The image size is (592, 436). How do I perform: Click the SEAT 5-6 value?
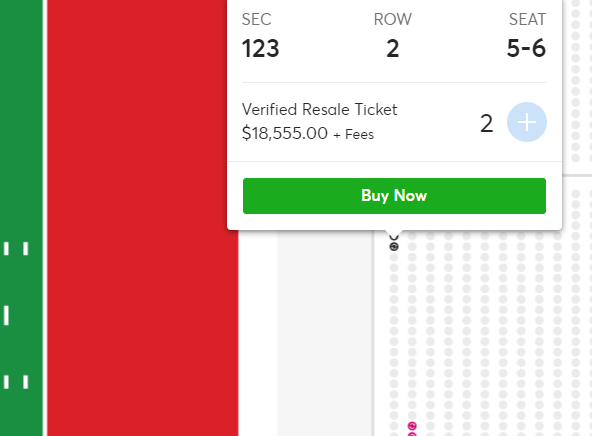pyautogui.click(x=526, y=48)
